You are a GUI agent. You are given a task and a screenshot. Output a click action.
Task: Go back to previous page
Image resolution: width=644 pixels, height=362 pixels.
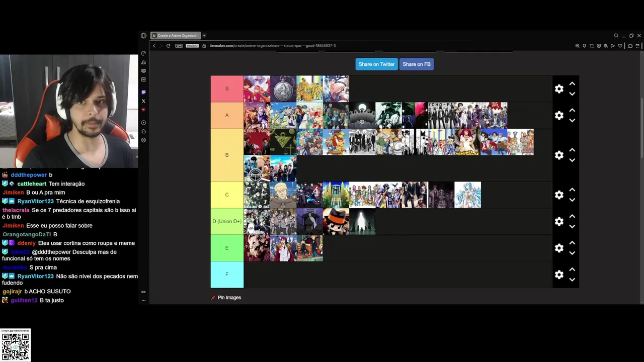(154, 46)
